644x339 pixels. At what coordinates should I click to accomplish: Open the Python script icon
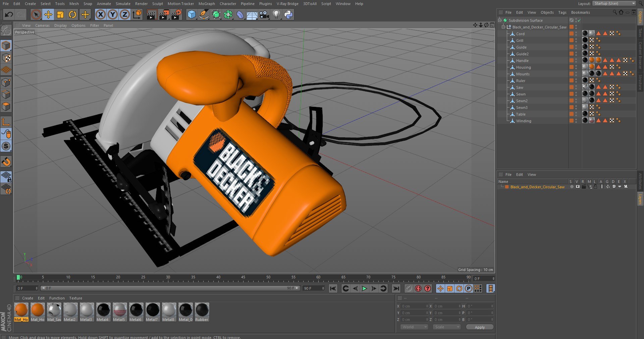pos(288,14)
